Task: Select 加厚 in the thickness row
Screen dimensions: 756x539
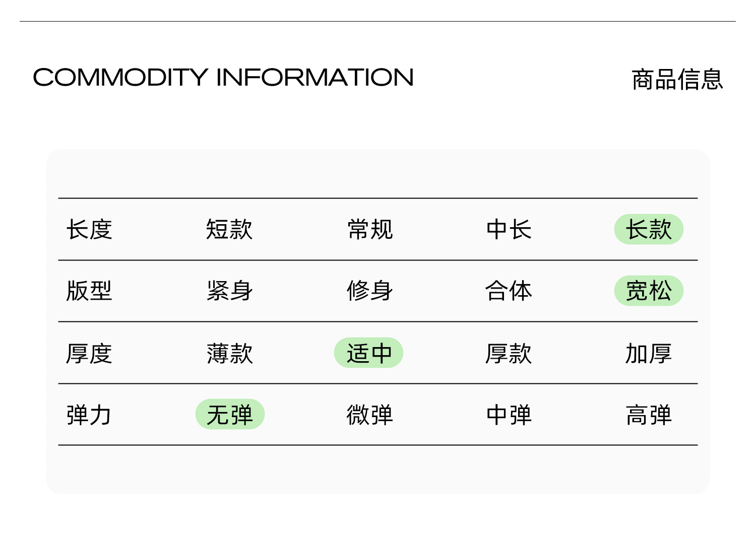Action: (649, 353)
